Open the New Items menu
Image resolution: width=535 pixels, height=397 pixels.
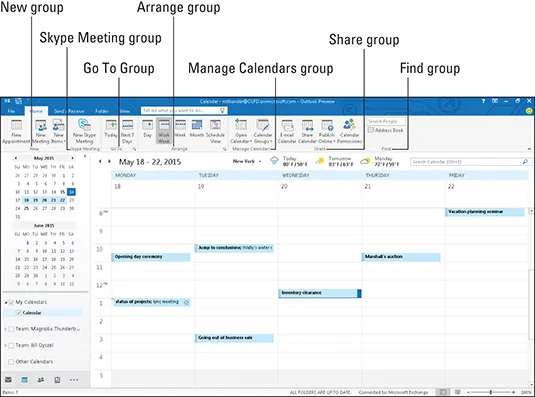pyautogui.click(x=58, y=132)
